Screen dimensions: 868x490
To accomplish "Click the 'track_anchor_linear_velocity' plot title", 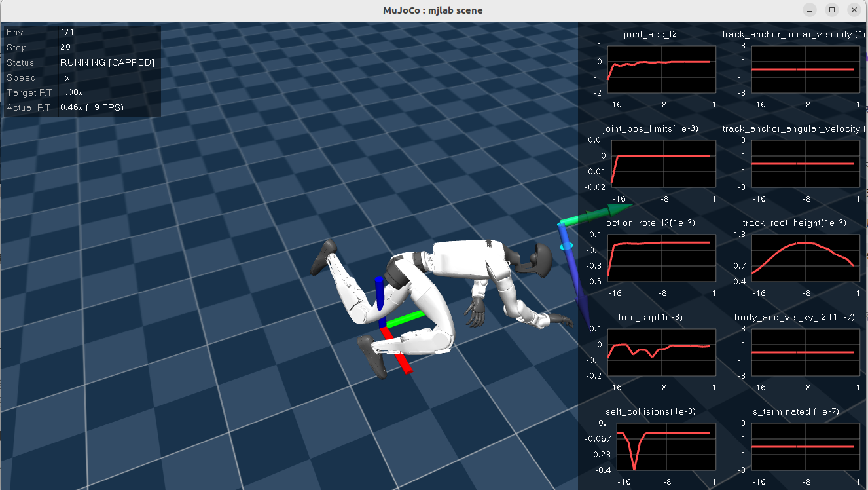I will (x=795, y=34).
